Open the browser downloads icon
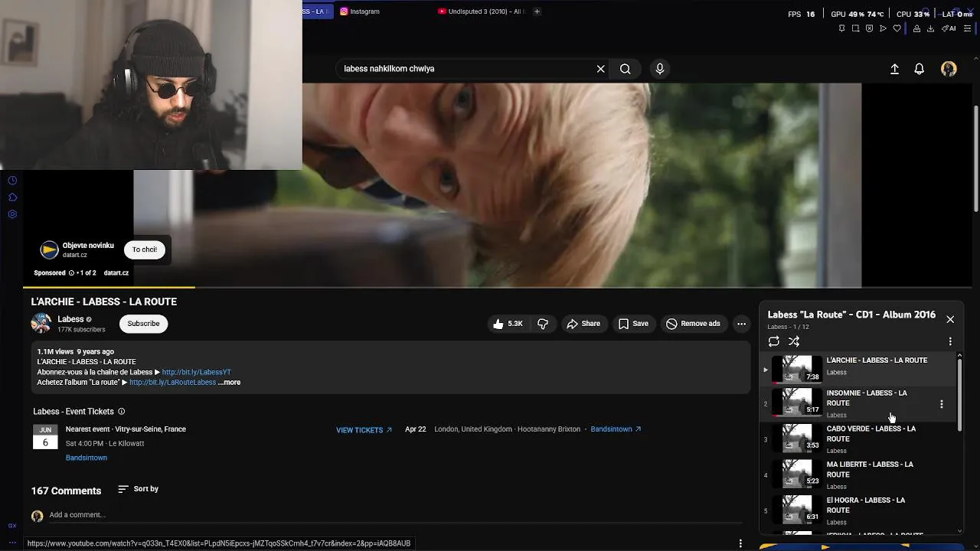Image resolution: width=980 pixels, height=551 pixels. pos(930,28)
